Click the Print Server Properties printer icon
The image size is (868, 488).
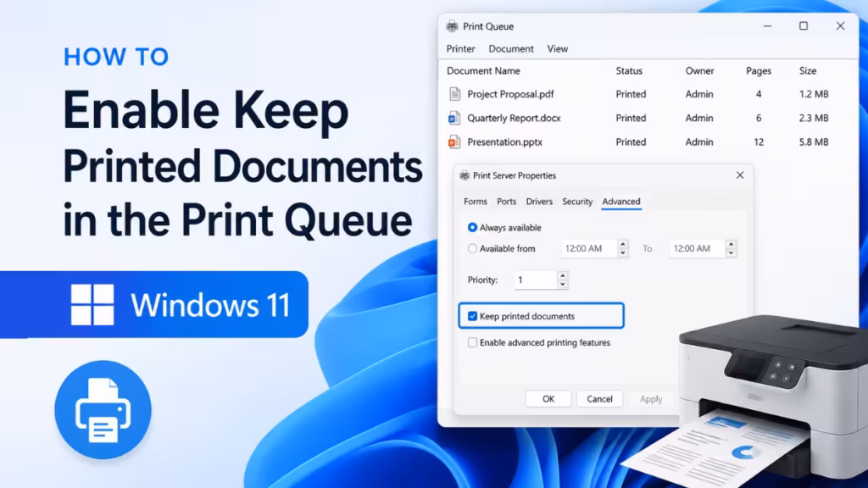[x=465, y=175]
